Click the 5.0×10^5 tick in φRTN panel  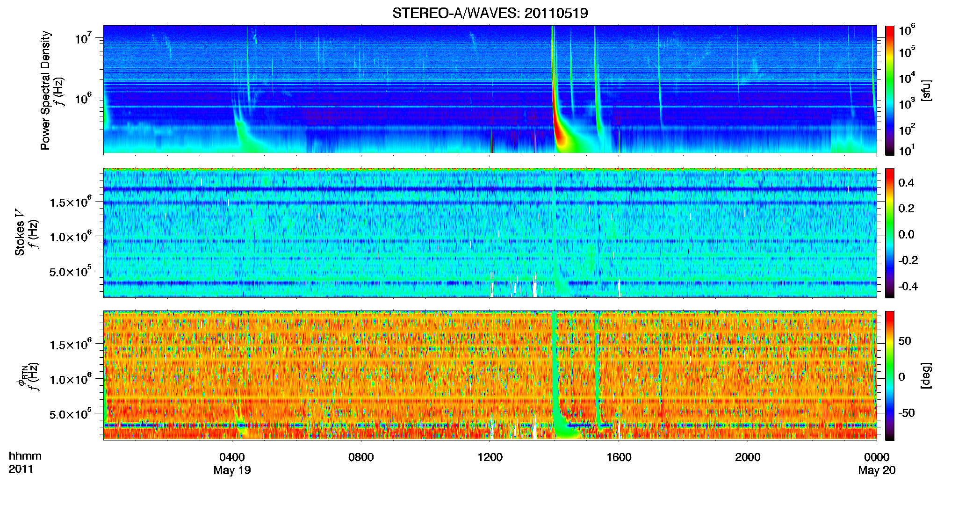tap(71, 414)
